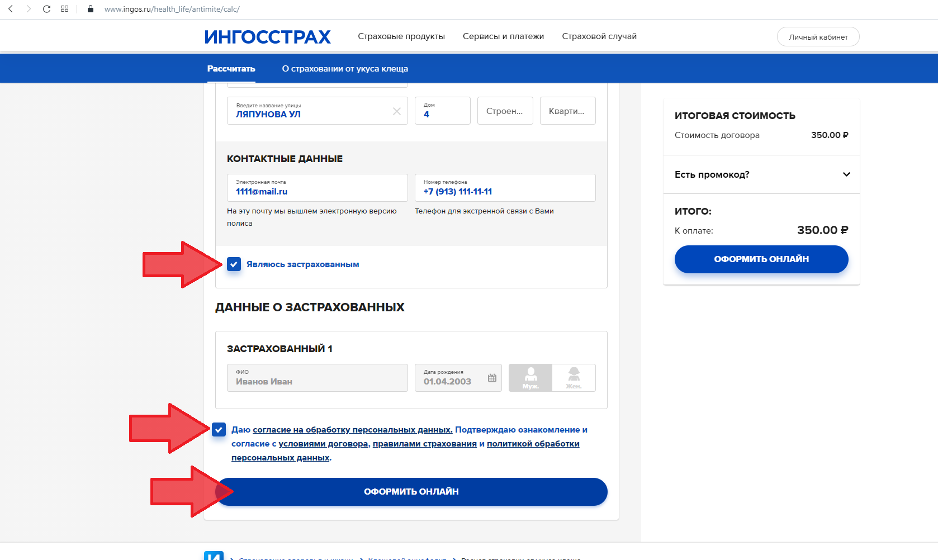Open Страховой случай menu

click(599, 36)
